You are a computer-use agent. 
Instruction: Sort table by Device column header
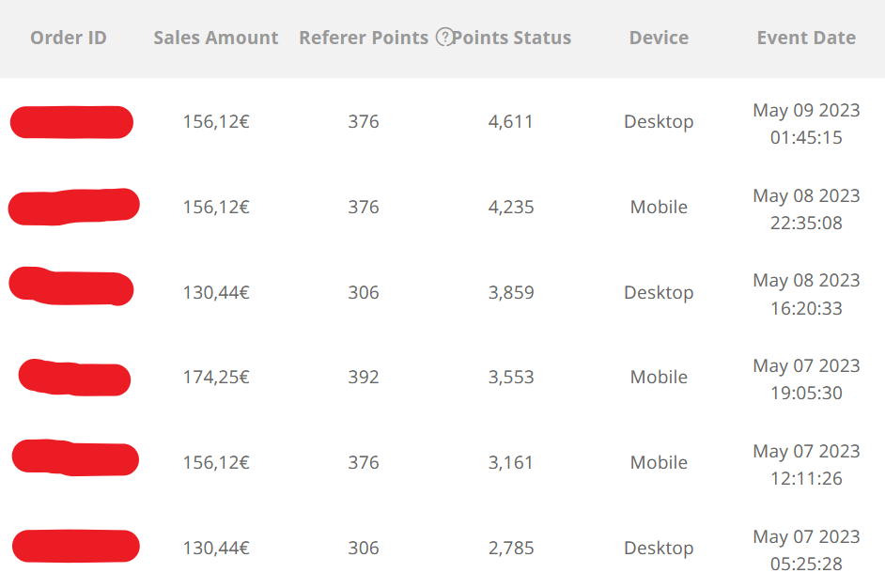pos(659,38)
